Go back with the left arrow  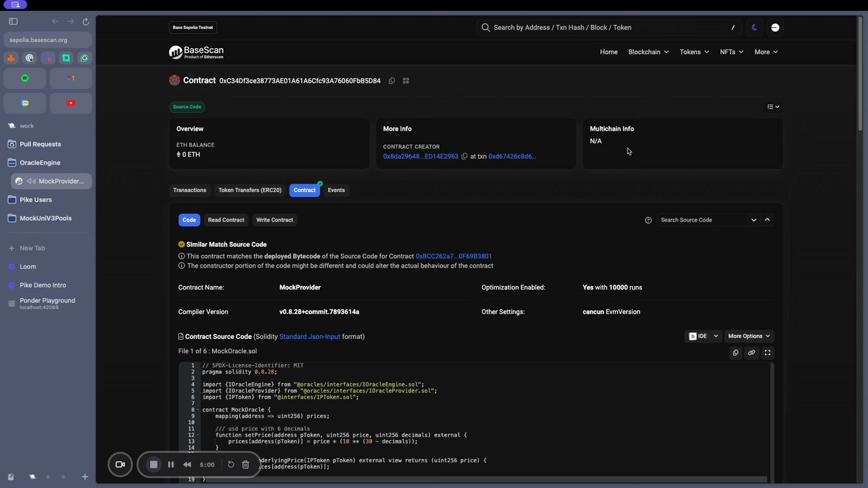[56, 22]
